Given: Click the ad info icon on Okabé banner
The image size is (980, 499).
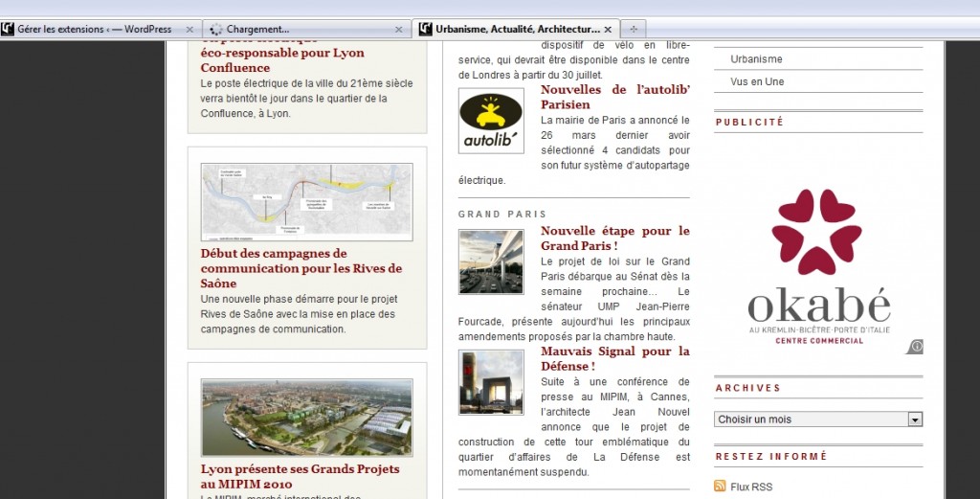Looking at the screenshot, I should coord(916,346).
